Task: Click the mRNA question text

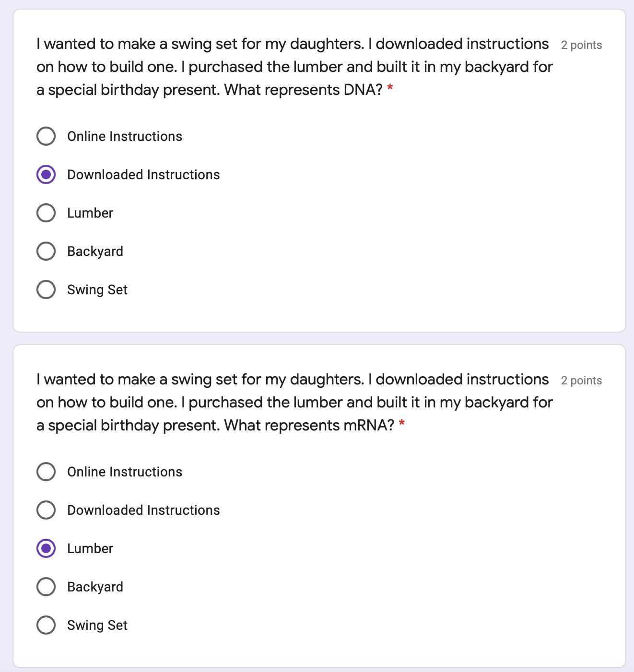Action: (294, 402)
